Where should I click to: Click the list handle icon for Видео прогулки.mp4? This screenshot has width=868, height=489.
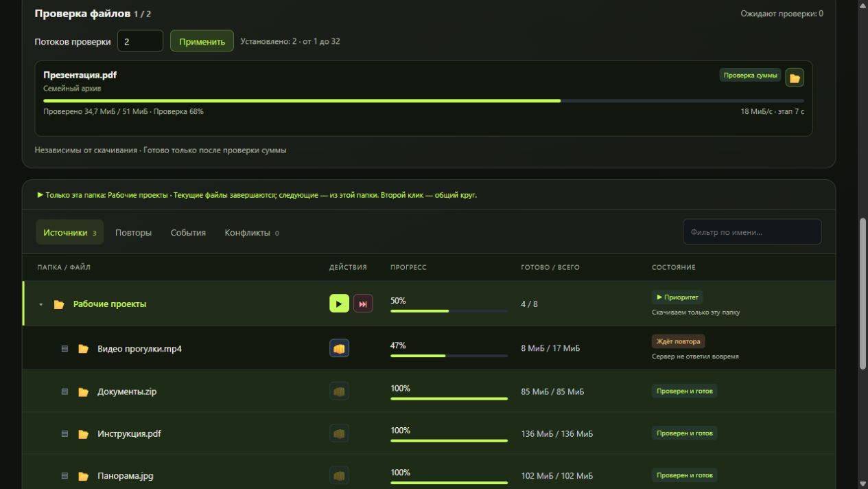pos(65,349)
